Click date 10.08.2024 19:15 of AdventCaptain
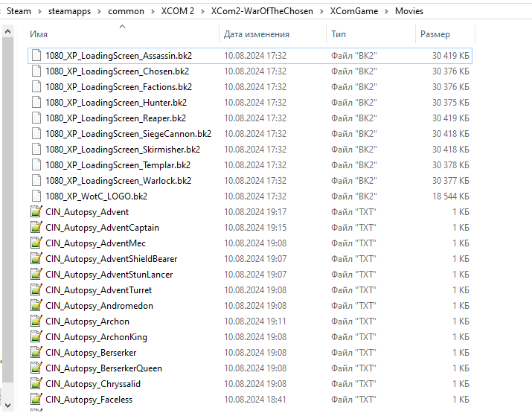This screenshot has width=532, height=416. (255, 227)
